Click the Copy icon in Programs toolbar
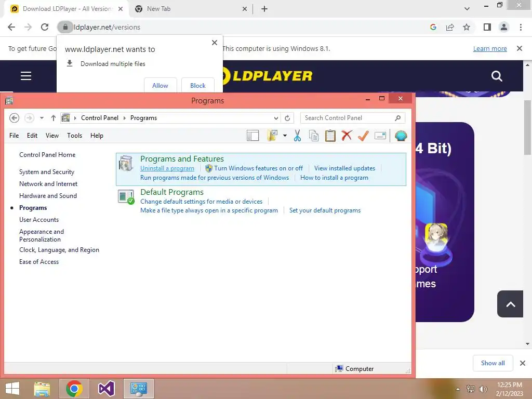The image size is (532, 399). coord(314,136)
